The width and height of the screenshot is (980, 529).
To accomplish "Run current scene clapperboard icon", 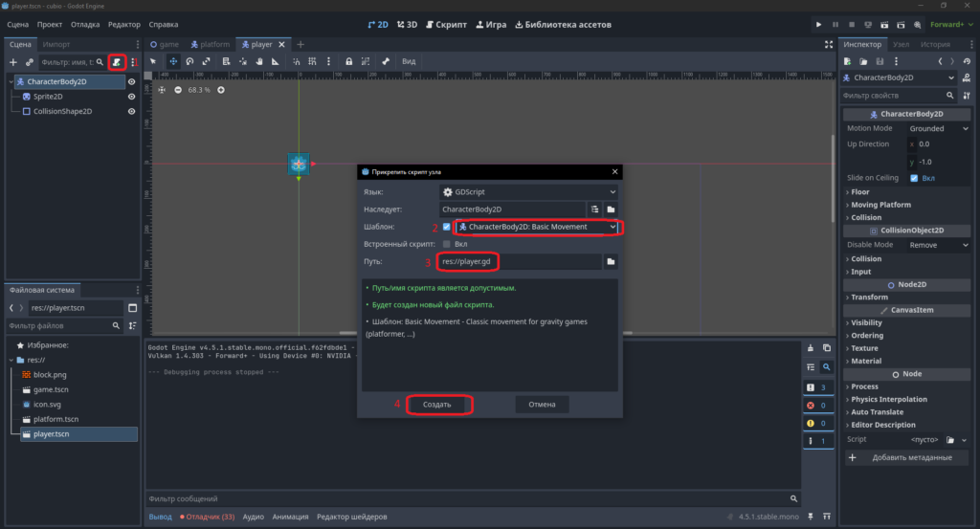I will click(884, 24).
